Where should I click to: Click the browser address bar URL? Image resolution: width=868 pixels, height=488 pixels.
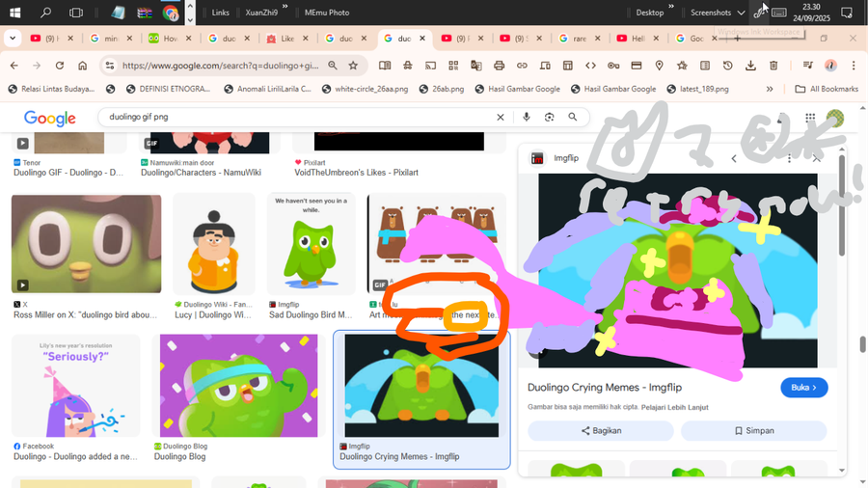(220, 66)
